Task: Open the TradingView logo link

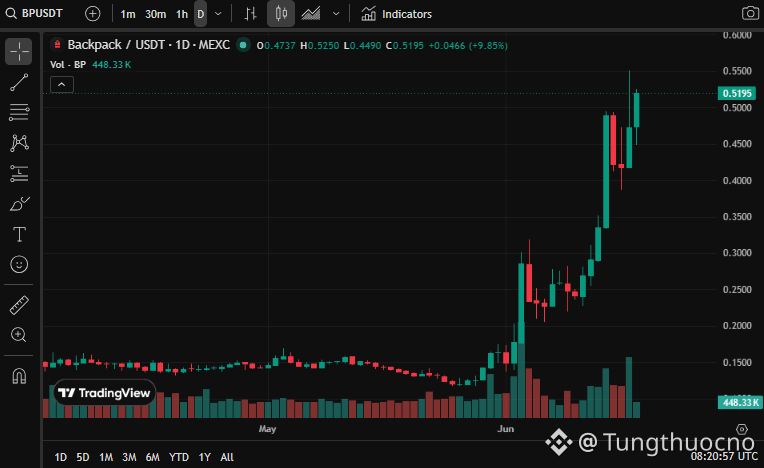Action: tap(104, 393)
